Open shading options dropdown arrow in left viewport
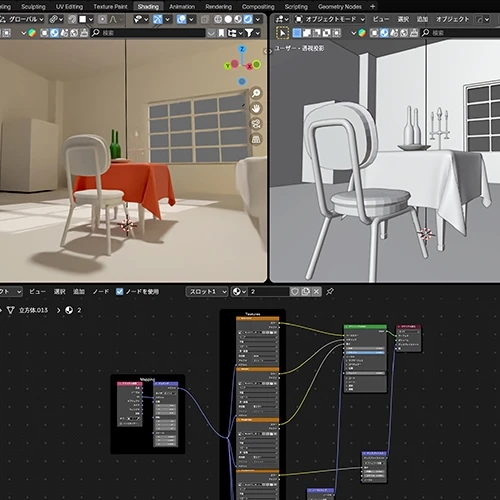Screen dimensions: 500x500 pos(258,19)
